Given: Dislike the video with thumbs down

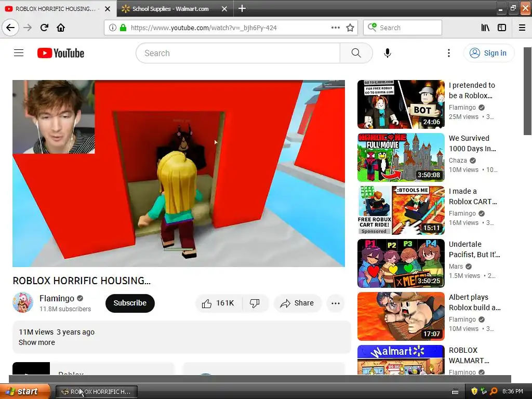Looking at the screenshot, I should (x=255, y=303).
